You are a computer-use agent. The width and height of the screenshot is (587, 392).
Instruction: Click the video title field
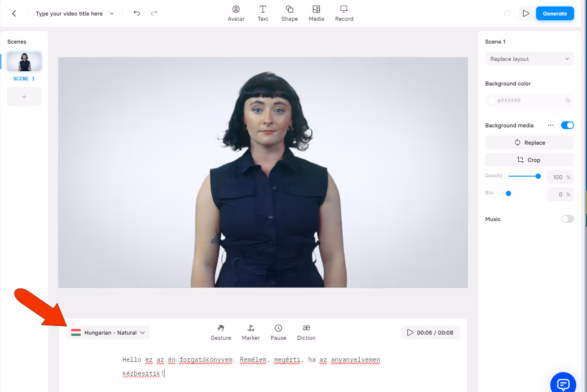pos(69,13)
